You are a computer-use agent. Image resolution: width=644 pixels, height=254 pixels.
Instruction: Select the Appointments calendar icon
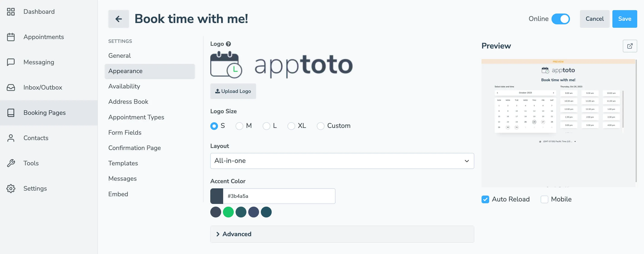pyautogui.click(x=11, y=37)
